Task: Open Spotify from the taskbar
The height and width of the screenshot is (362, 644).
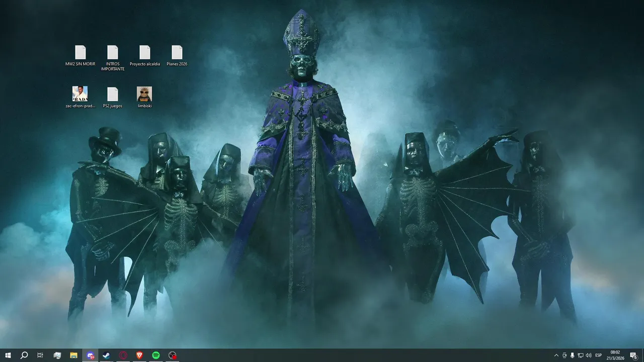Action: click(x=156, y=355)
